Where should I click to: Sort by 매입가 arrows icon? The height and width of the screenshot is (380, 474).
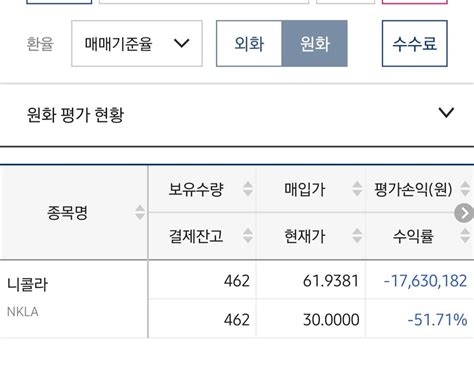[x=357, y=189]
